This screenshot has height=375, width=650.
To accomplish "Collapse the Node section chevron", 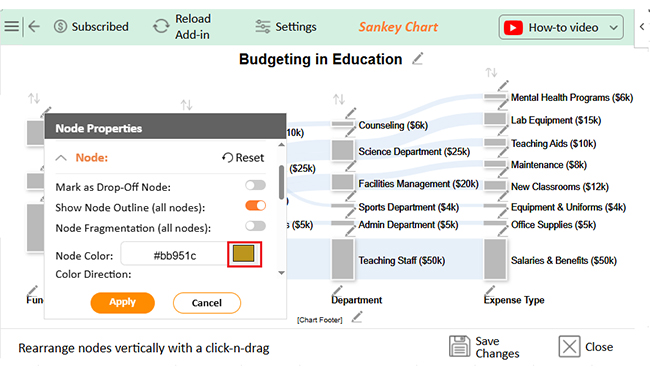I will [x=61, y=158].
